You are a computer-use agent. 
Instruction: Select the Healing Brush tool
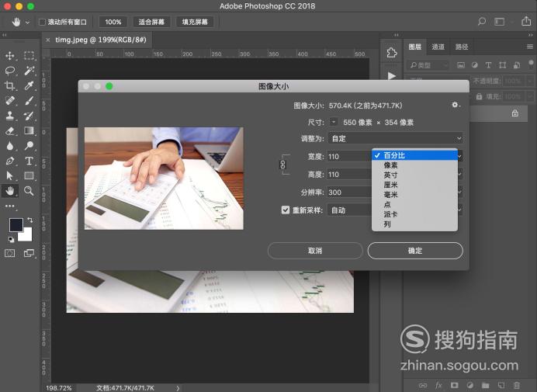pos(10,100)
